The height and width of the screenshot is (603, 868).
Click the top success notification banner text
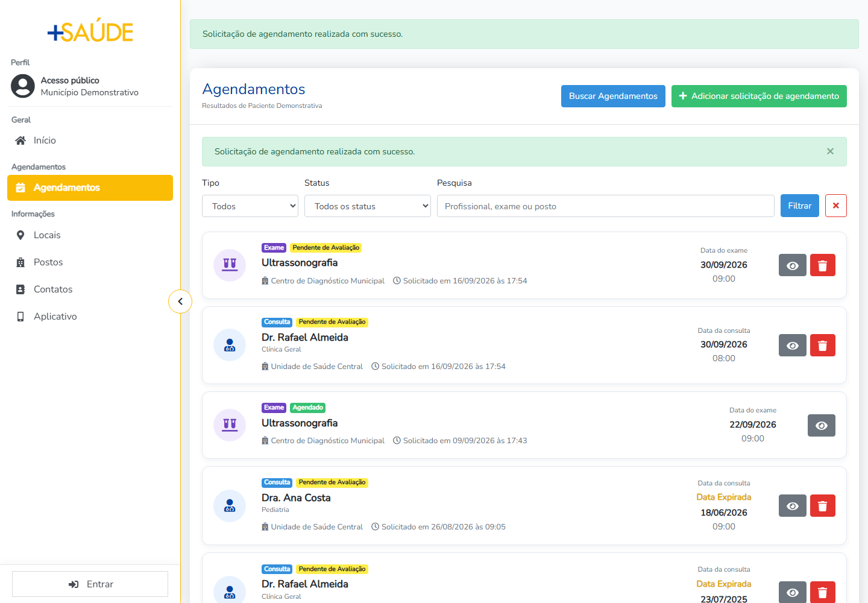[x=303, y=34]
